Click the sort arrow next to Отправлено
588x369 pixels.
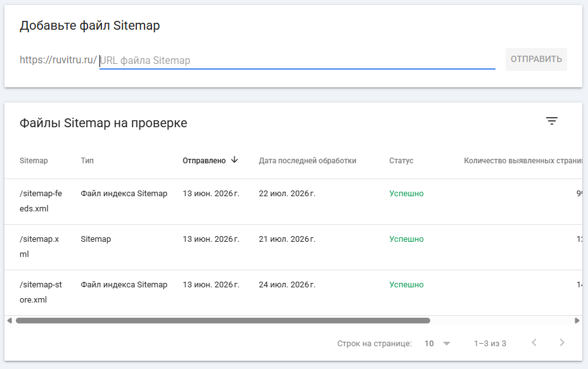234,160
